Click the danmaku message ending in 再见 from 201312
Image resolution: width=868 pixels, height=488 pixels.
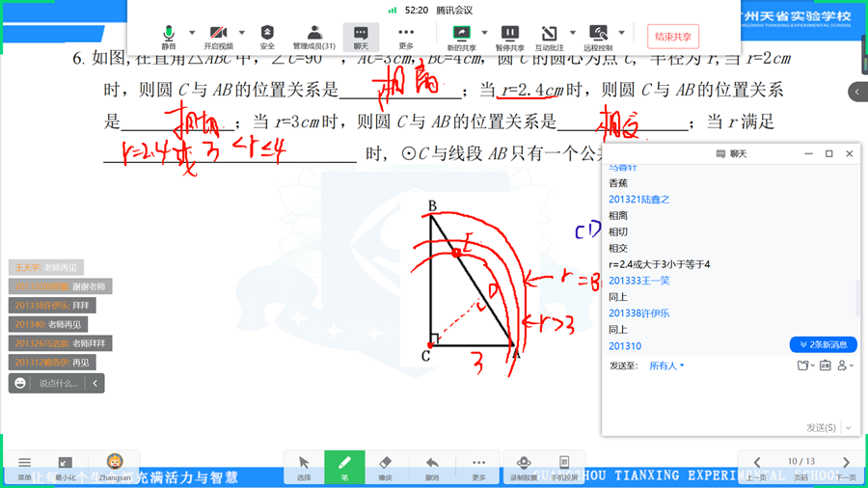click(x=52, y=363)
